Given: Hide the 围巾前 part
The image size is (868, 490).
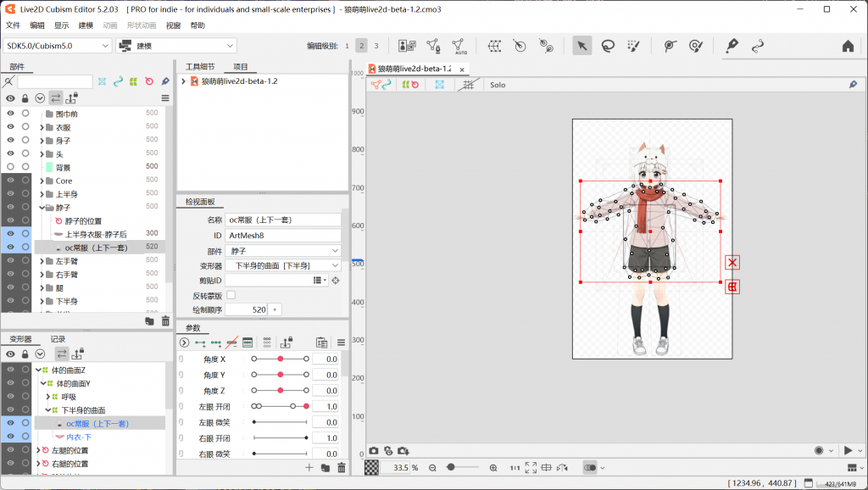Looking at the screenshot, I should (x=10, y=113).
